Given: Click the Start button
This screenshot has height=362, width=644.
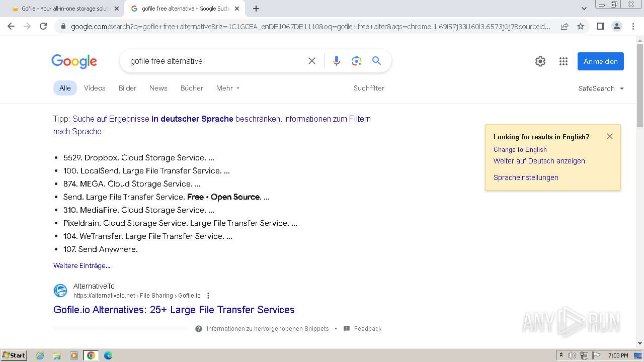Looking at the screenshot, I should [14, 355].
